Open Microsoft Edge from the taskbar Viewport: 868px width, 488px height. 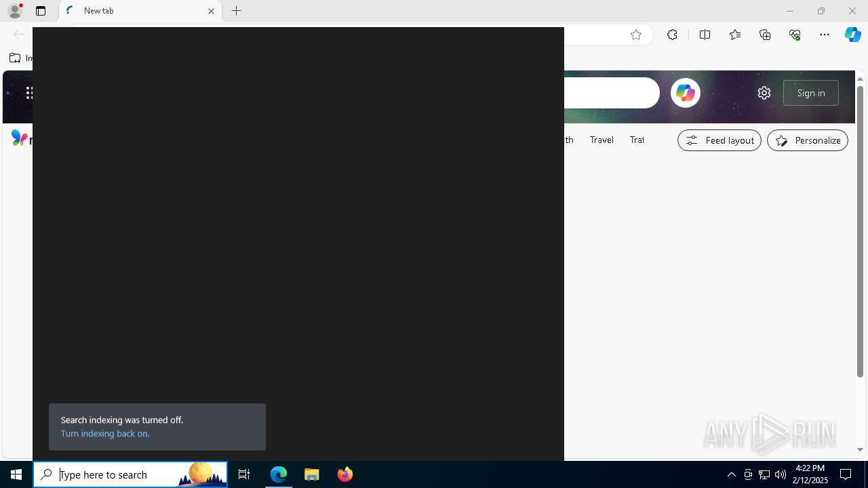(279, 474)
